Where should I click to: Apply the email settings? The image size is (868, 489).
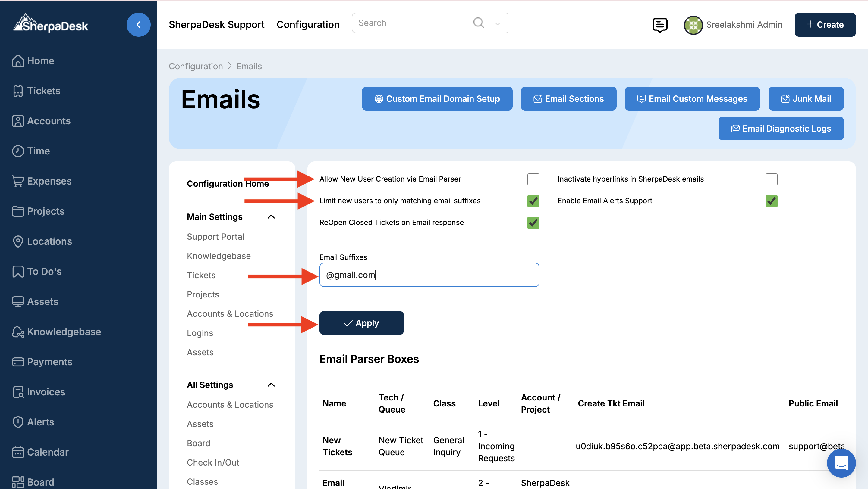tap(361, 323)
